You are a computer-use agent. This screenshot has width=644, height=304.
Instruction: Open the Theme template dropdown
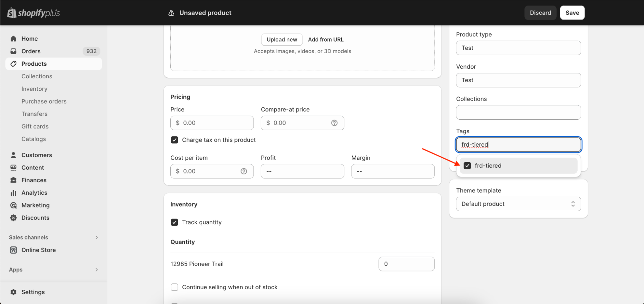[x=518, y=204]
